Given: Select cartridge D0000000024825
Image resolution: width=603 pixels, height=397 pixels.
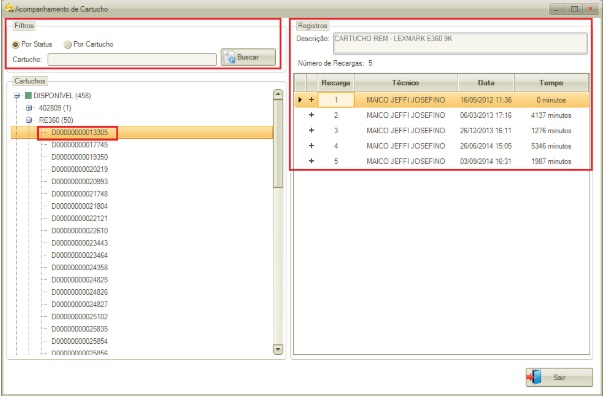Looking at the screenshot, I should (80, 280).
